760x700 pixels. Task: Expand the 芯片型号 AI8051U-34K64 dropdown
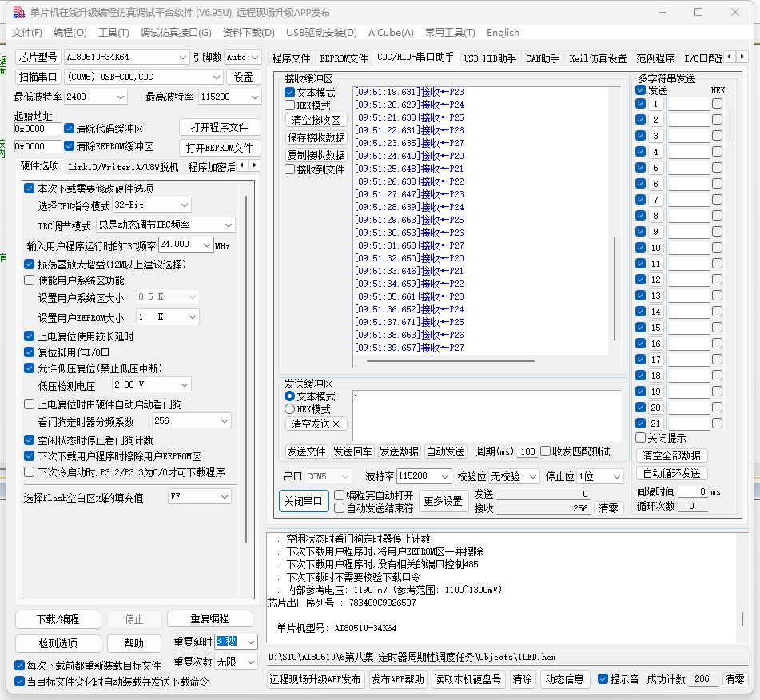(183, 58)
